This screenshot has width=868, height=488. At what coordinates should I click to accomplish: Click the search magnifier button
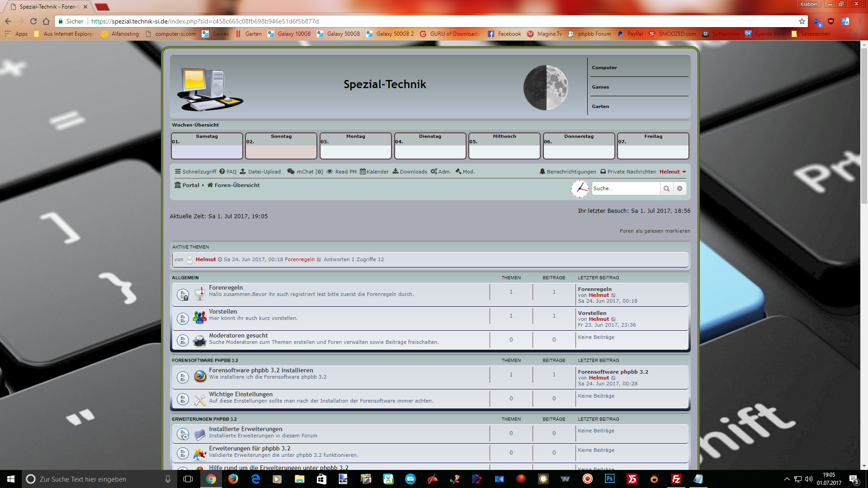coord(666,188)
